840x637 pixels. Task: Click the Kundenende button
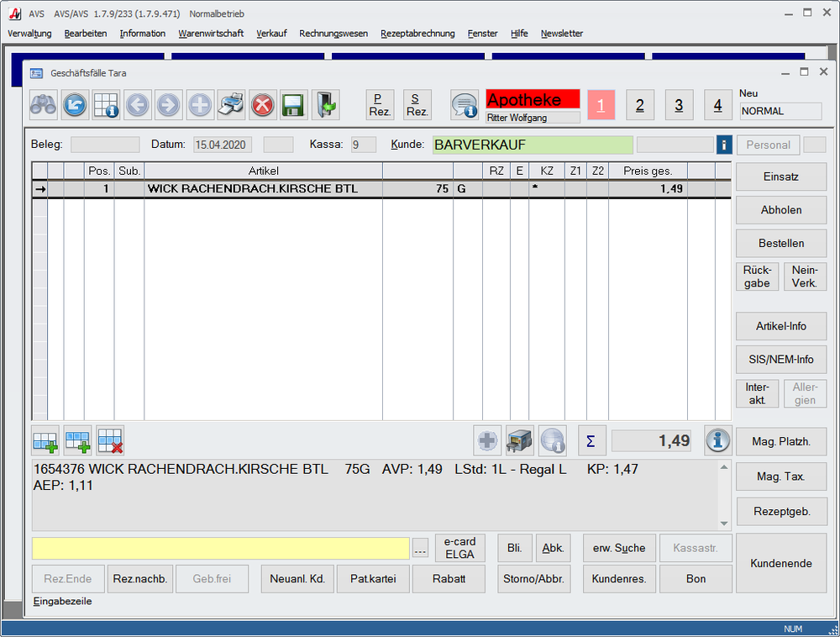780,563
